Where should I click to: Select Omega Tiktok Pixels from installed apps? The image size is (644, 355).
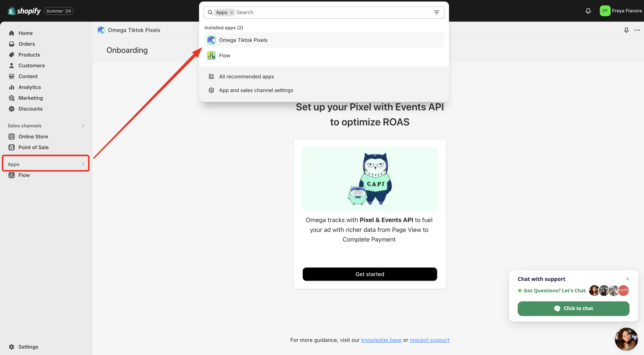coord(243,40)
